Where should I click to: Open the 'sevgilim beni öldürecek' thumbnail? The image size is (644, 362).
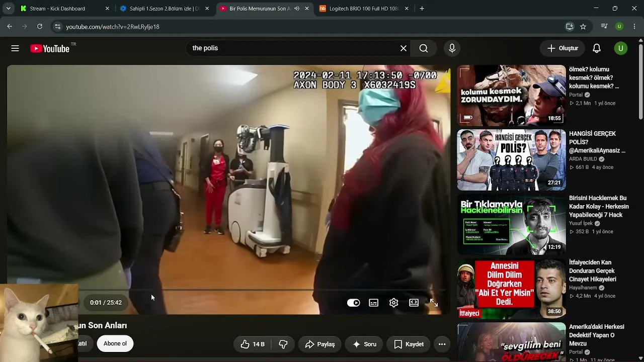tap(512, 342)
